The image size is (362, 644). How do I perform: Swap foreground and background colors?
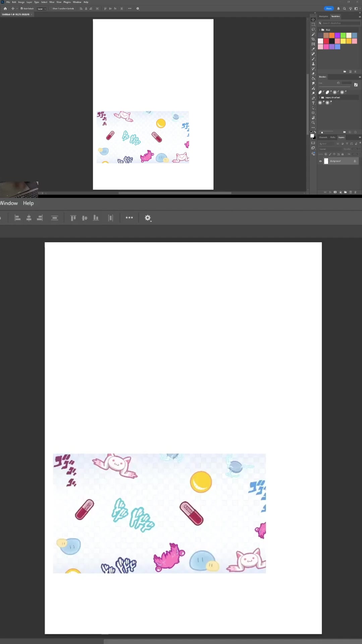point(315,132)
